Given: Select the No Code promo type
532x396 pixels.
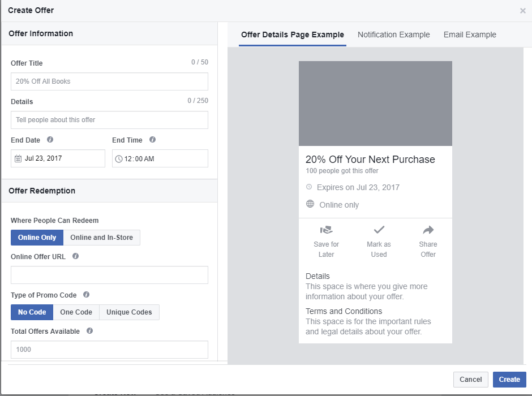Looking at the screenshot, I should click(32, 312).
